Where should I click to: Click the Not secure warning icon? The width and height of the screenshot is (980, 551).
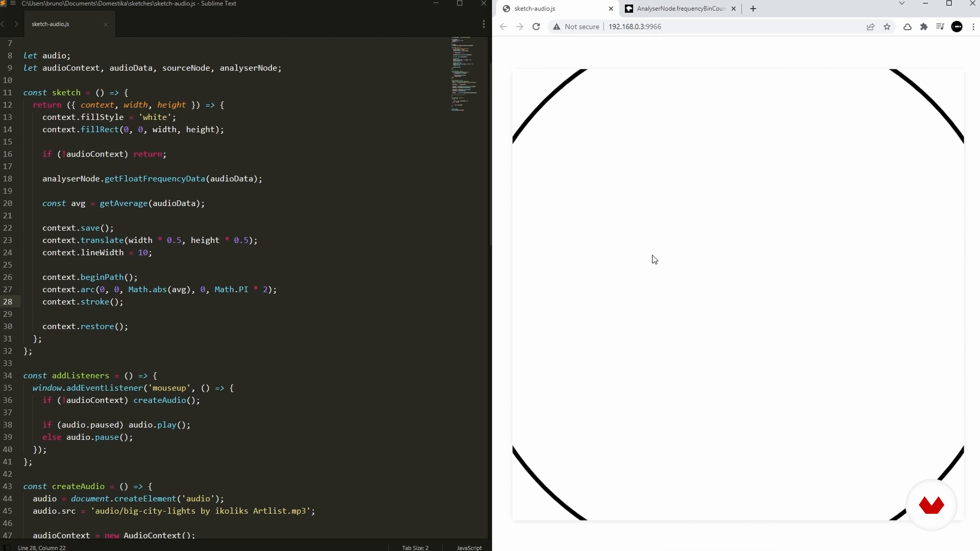[557, 27]
